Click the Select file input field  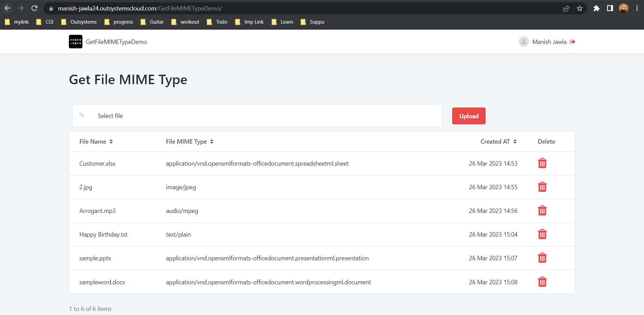coord(257,116)
